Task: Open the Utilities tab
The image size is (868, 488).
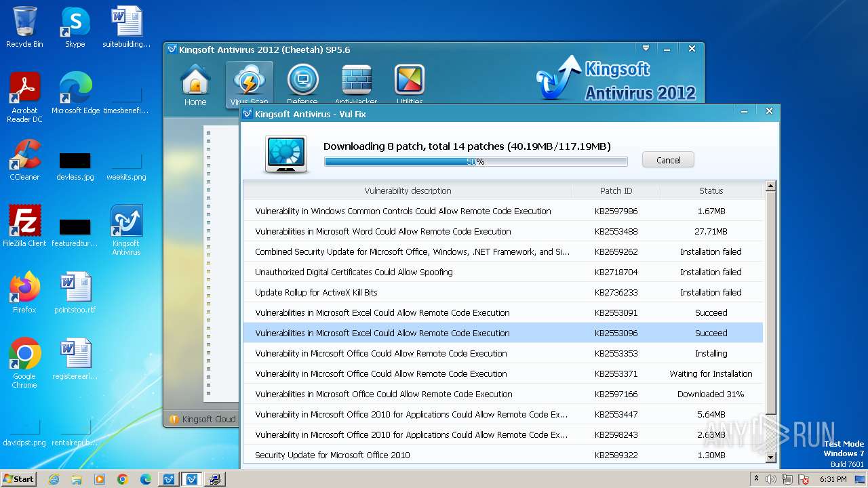Action: (x=410, y=85)
